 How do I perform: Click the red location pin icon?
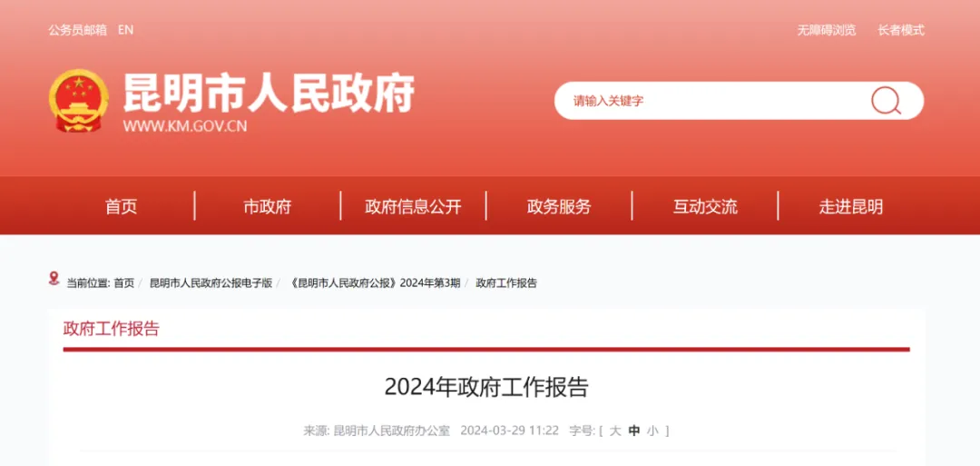point(54,279)
